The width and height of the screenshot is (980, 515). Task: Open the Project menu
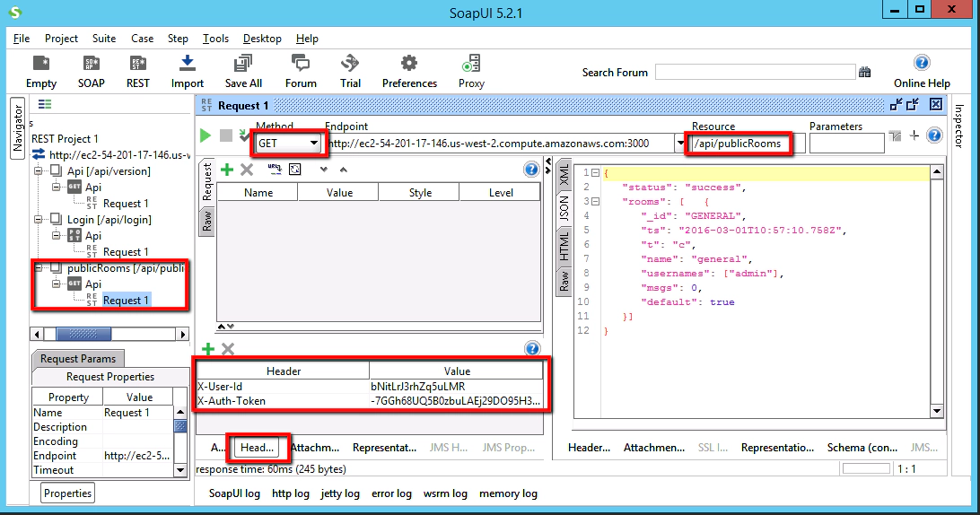pos(61,38)
